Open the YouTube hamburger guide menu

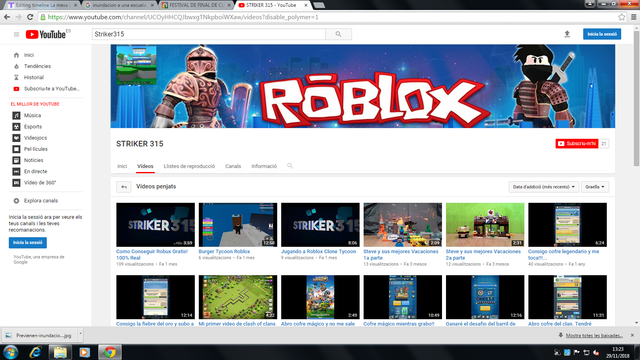click(16, 34)
